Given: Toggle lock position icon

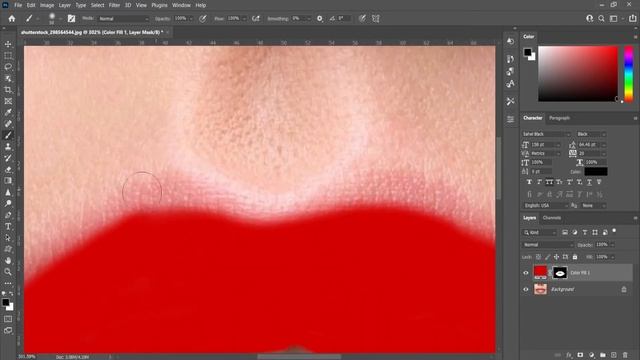Looking at the screenshot, I should [556, 257].
